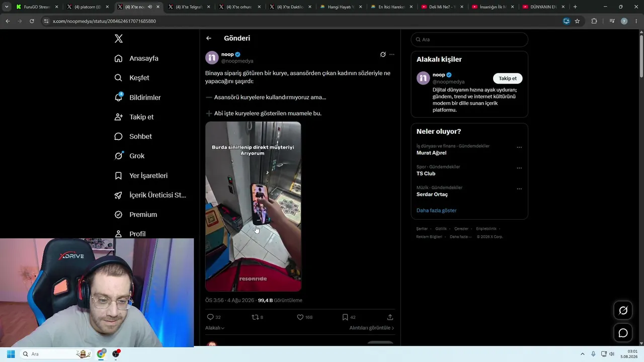Click Grok icon on noop's post
The height and width of the screenshot is (362, 644).
[383, 54]
